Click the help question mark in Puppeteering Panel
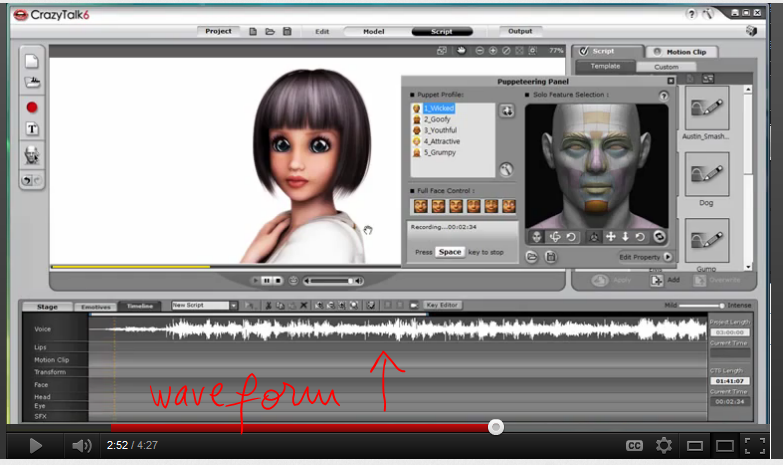The height and width of the screenshot is (465, 783). coord(663,96)
